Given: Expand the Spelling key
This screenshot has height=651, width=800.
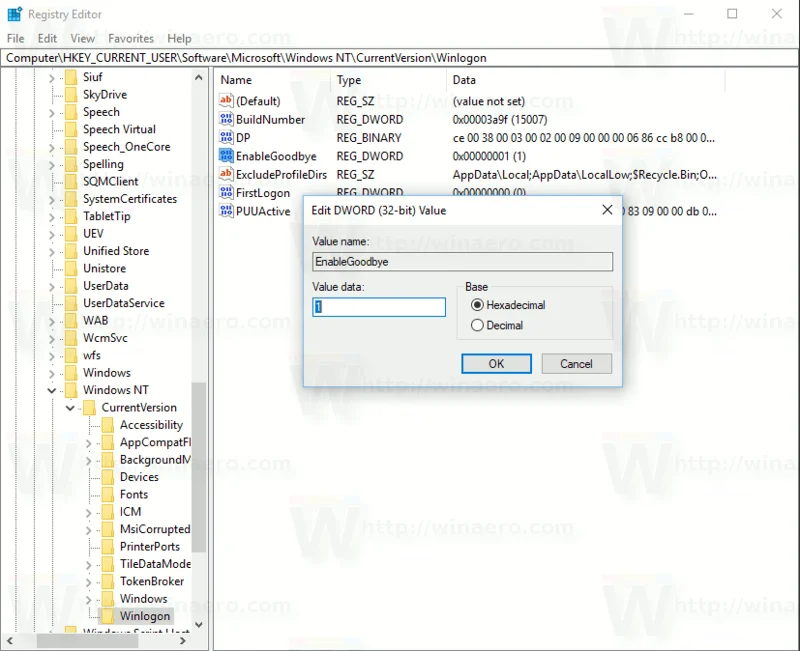Looking at the screenshot, I should 52,165.
